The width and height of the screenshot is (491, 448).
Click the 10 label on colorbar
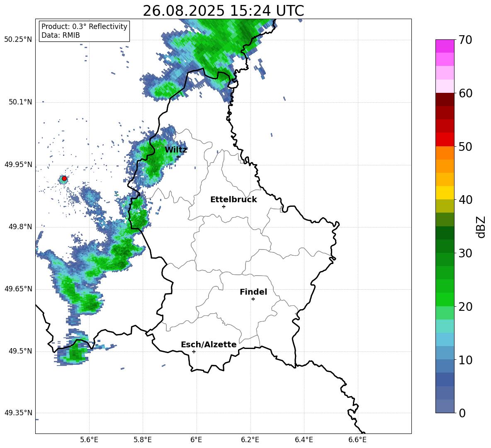[465, 360]
